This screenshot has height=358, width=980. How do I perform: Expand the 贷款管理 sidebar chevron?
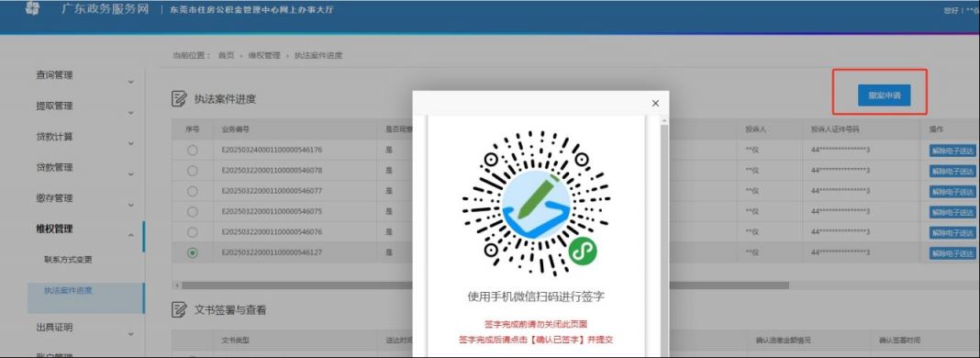(x=131, y=173)
